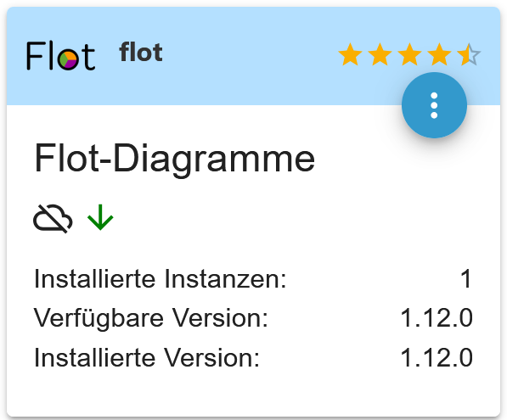Click the colored pie chart in logo
Screen dimensions: 507x420
68,59
